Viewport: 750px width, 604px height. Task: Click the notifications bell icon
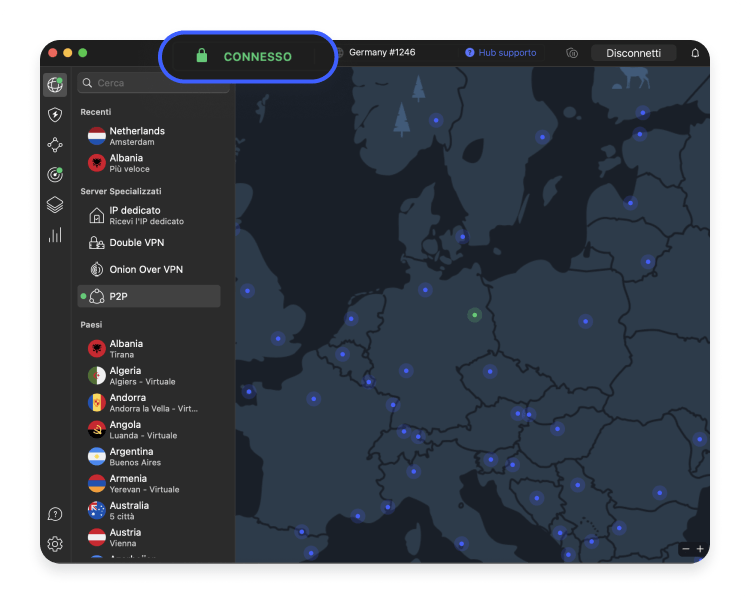pyautogui.click(x=695, y=53)
